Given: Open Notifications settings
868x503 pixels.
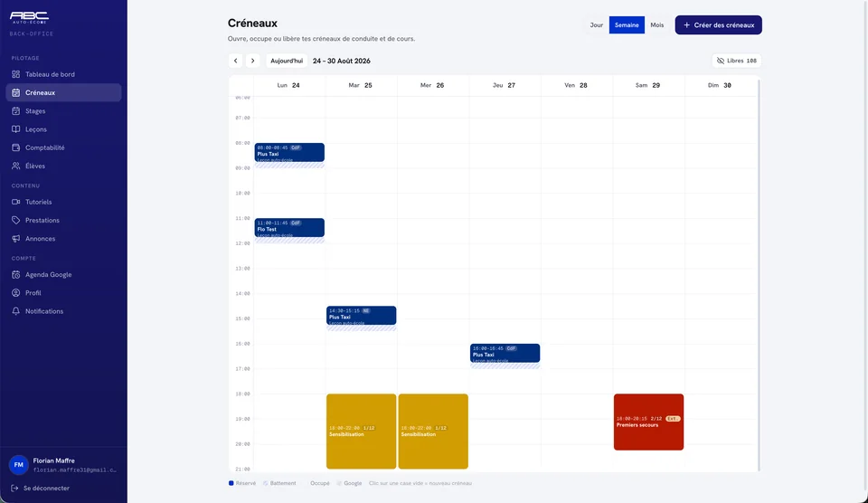Looking at the screenshot, I should (x=63, y=311).
